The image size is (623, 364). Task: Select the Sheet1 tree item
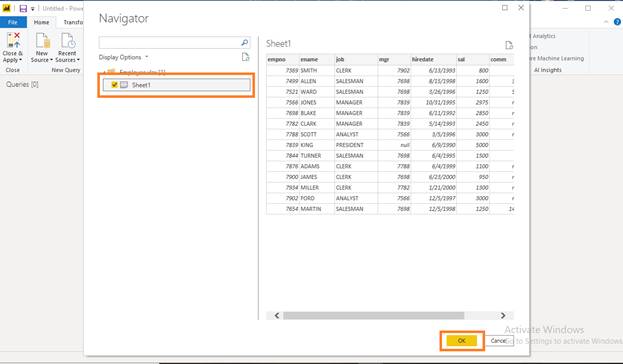[x=176, y=85]
